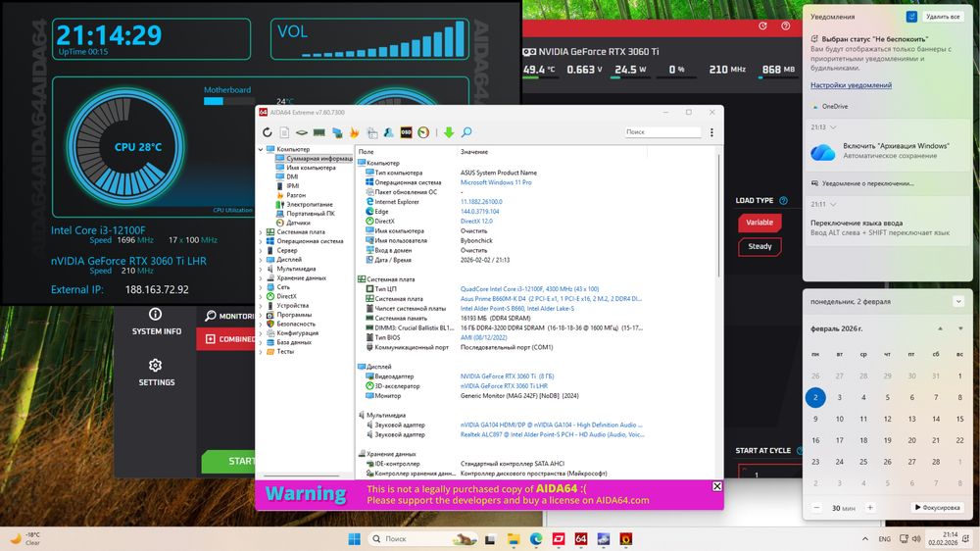Image resolution: width=980 pixels, height=551 pixels.
Task: Show hidden system tray icons chevron
Action: click(x=865, y=539)
